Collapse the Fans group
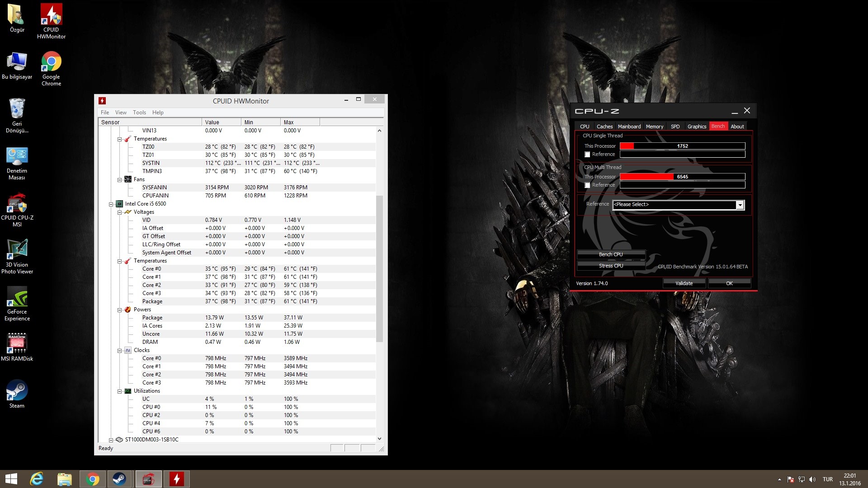Image resolution: width=868 pixels, height=488 pixels. (119, 180)
